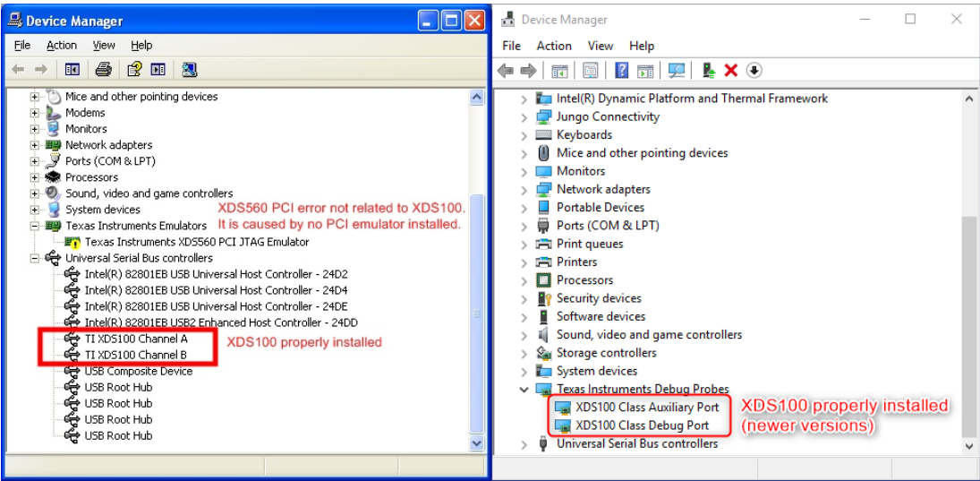The width and height of the screenshot is (980, 481).
Task: Click Update driver green arrow icon in right window
Action: (709, 70)
